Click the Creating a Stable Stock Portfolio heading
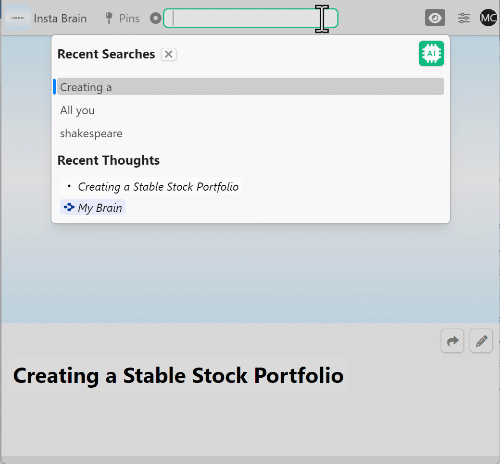 click(178, 375)
